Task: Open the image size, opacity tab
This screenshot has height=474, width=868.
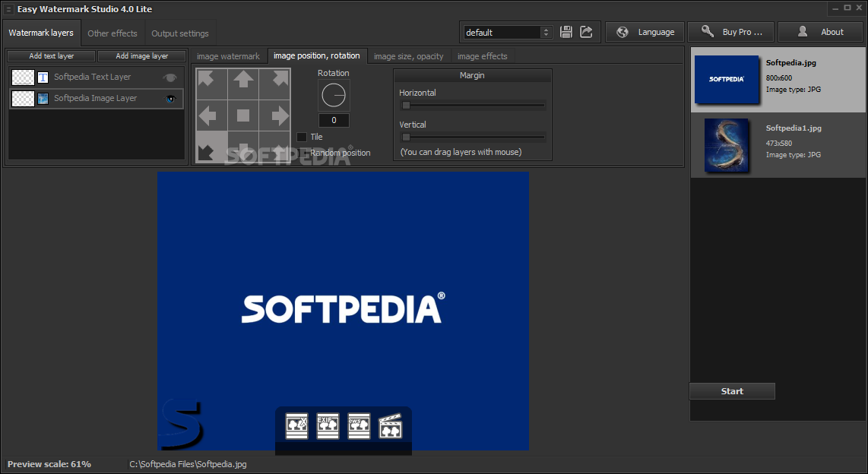Action: tap(408, 56)
